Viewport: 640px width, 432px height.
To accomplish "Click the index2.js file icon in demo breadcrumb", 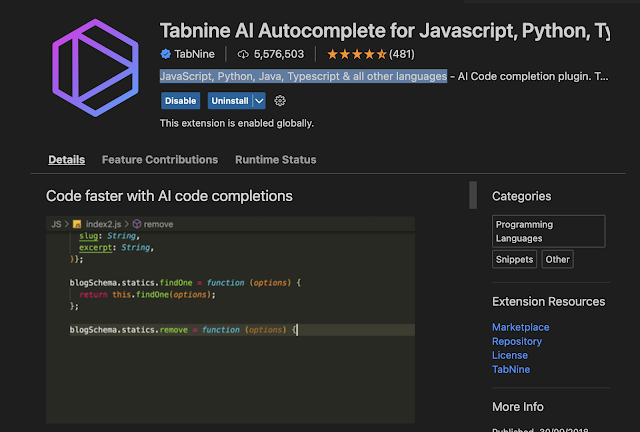I will (77, 224).
